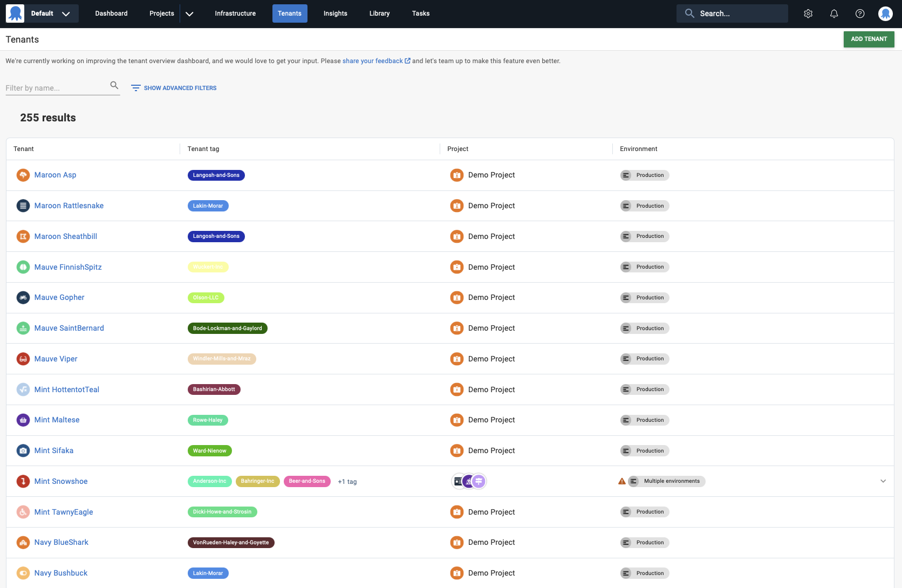Viewport: 902px width, 588px height.
Task: Follow the share your feedback link
Action: (373, 60)
